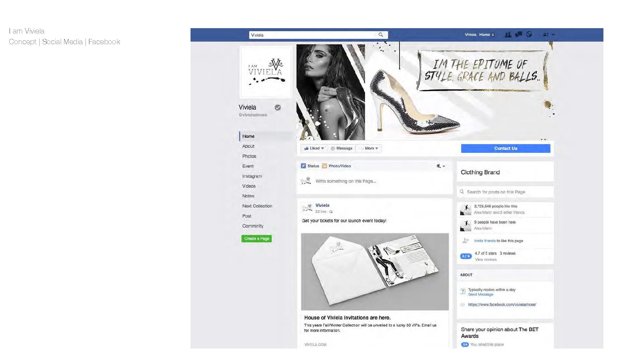
Task: Select Home in the page sidebar
Action: (x=249, y=136)
